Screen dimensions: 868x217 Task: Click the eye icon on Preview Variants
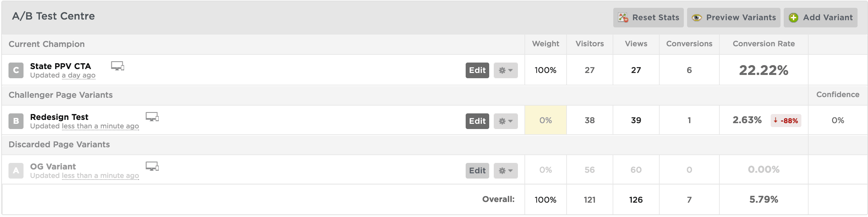pyautogui.click(x=697, y=18)
